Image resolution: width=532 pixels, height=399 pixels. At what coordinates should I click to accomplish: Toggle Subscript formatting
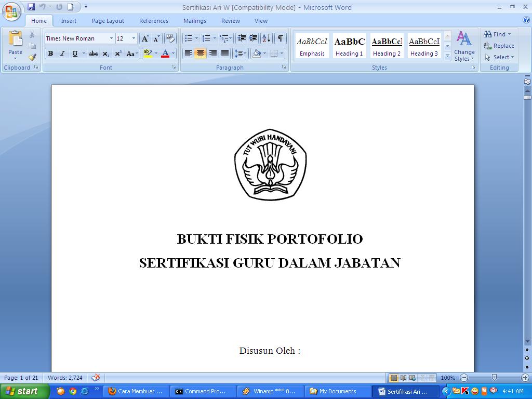[x=105, y=54]
